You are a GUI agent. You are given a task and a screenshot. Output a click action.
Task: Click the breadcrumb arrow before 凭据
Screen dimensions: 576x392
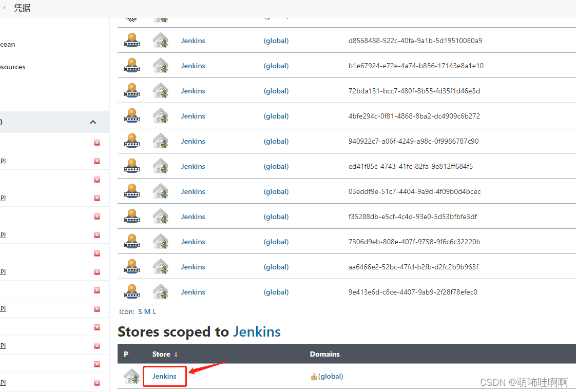[5, 7]
